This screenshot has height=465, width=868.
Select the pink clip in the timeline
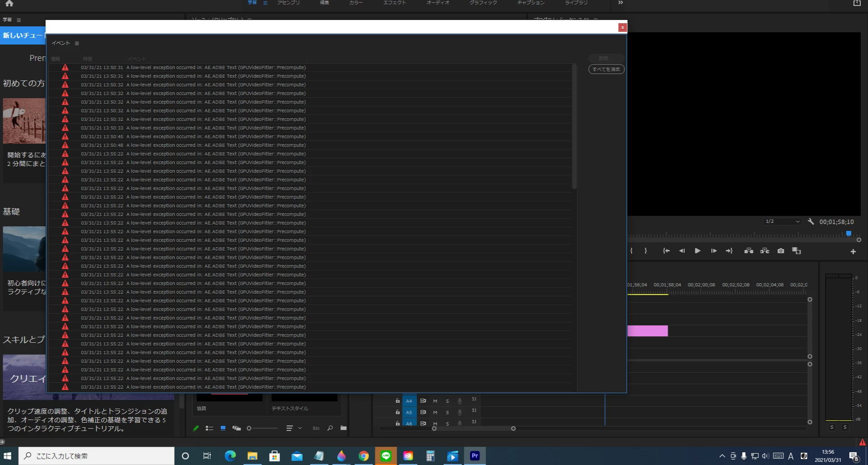click(648, 331)
